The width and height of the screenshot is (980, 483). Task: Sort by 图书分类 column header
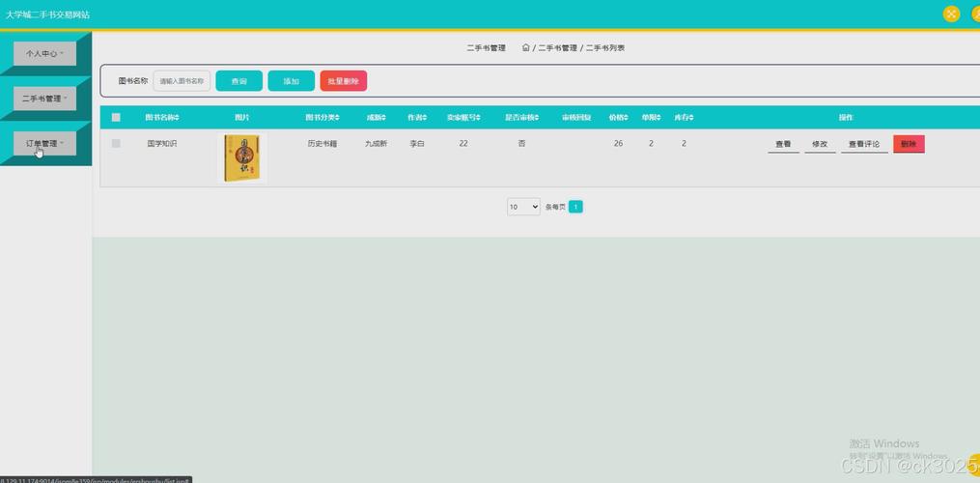coord(322,118)
